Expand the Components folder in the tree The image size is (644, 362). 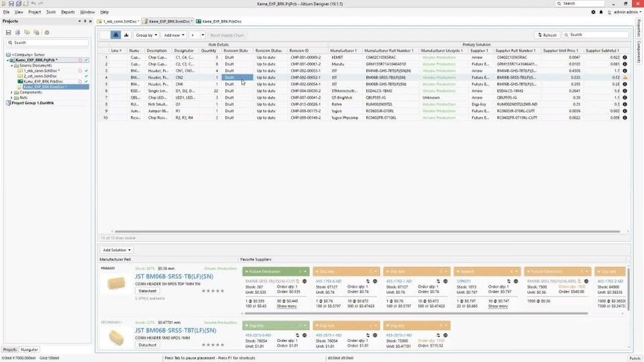12,93
